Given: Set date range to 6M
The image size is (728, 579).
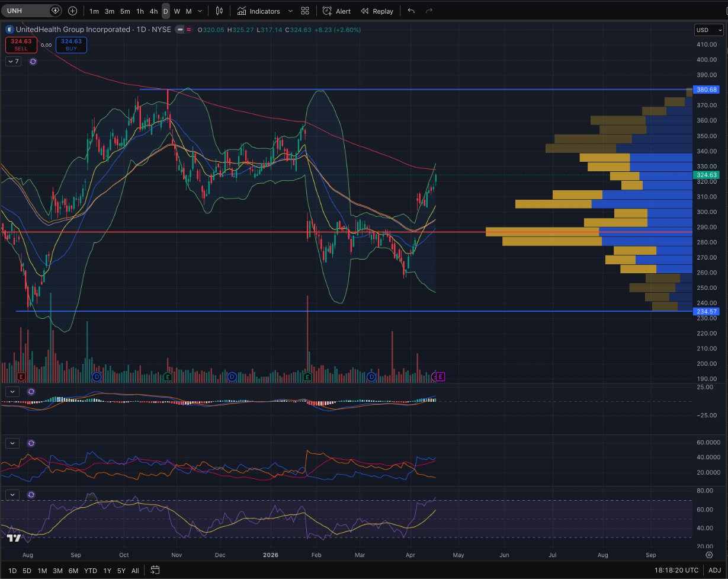Looking at the screenshot, I should click(73, 571).
